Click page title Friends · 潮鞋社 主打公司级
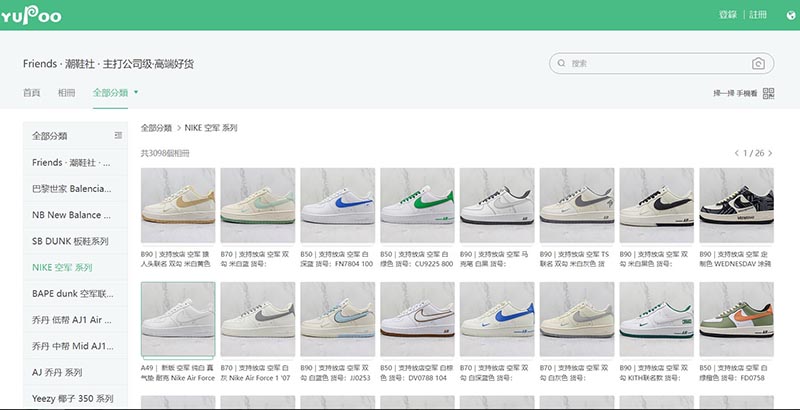800x410 pixels. click(x=108, y=64)
